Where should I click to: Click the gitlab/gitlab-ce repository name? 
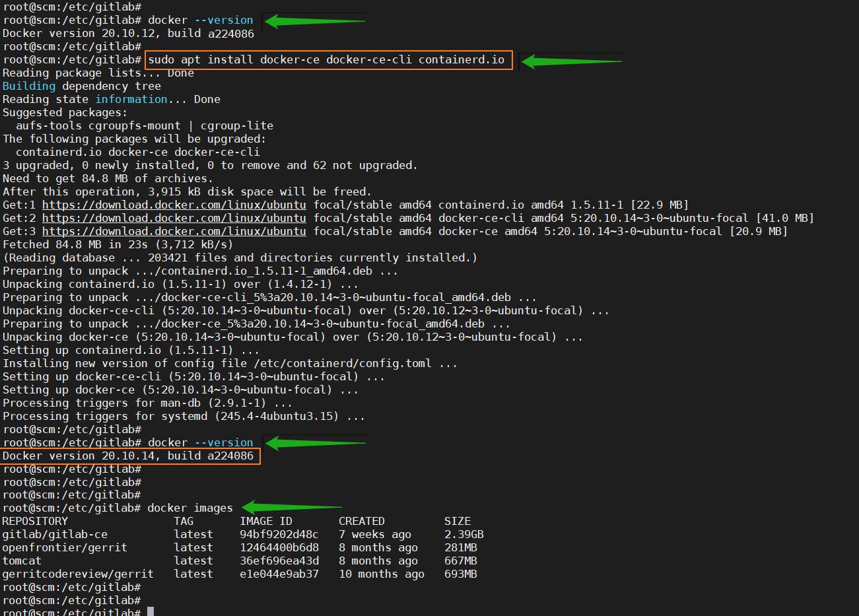55,534
